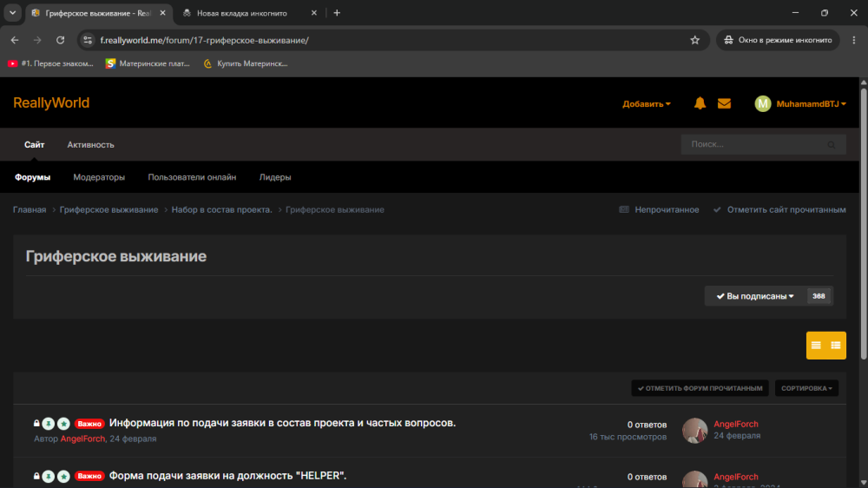The image size is (868, 488).
Task: Switch to the expanded list view toggle
Action: click(836, 346)
